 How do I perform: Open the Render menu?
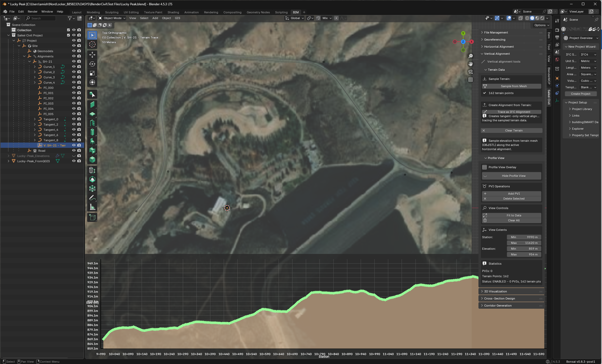click(x=33, y=12)
